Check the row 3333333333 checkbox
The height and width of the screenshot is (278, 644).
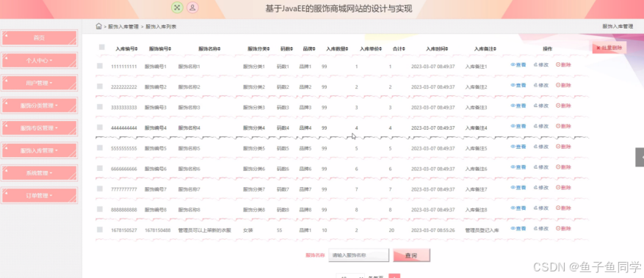coord(100,106)
